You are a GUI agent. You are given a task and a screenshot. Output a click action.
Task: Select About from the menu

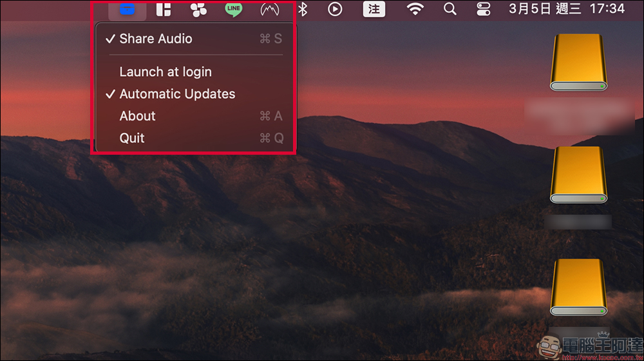pyautogui.click(x=138, y=116)
